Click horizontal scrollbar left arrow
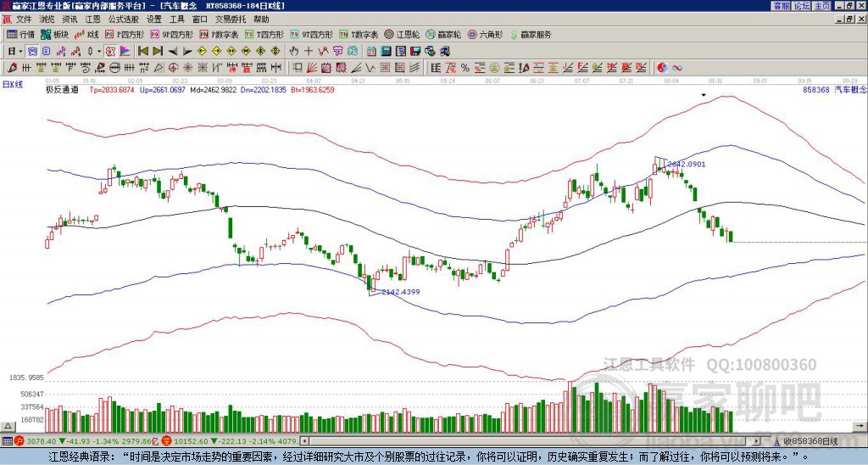 304,441
